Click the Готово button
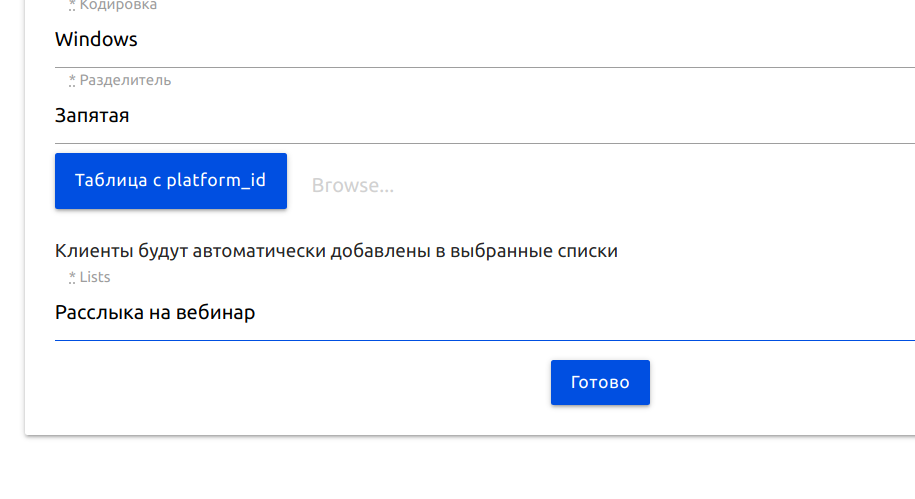Viewport: 915px width, 499px height. (600, 382)
